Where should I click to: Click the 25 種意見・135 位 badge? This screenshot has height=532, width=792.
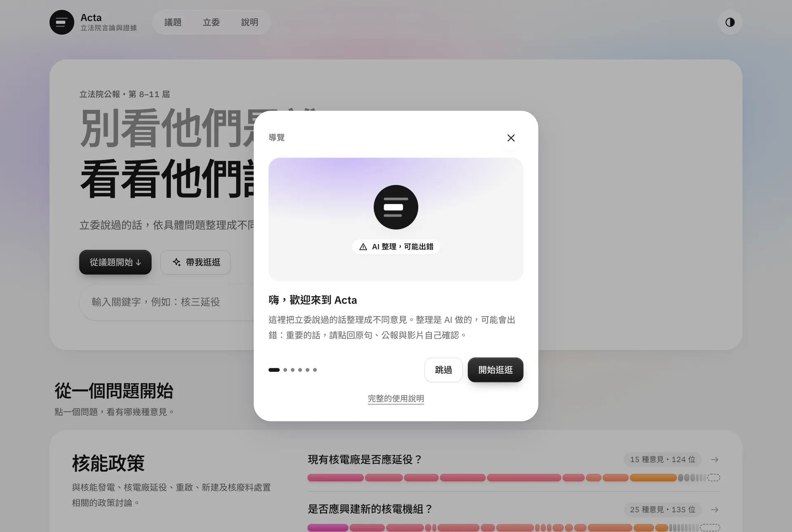(662, 510)
